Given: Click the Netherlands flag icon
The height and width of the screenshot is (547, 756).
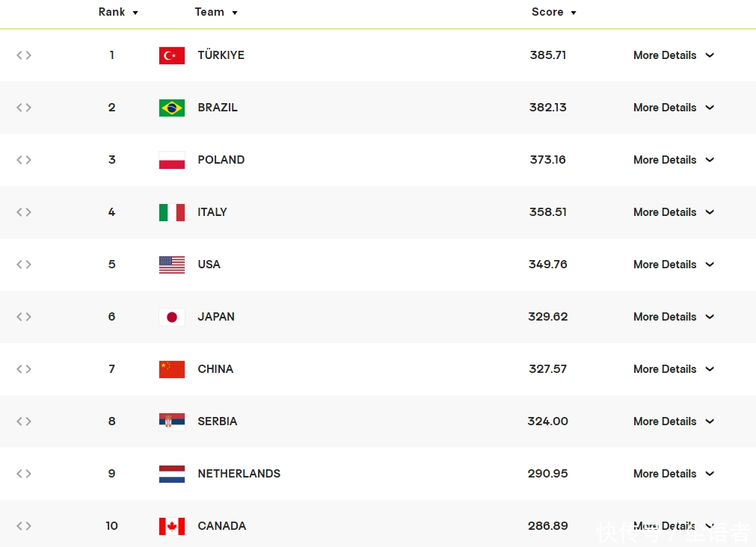Looking at the screenshot, I should (172, 474).
